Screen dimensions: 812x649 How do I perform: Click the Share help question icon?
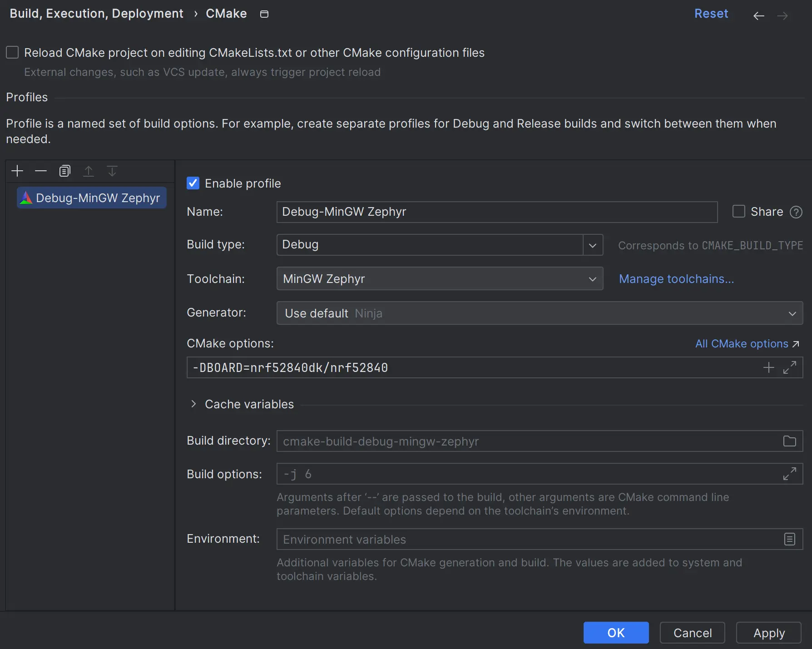pyautogui.click(x=796, y=212)
